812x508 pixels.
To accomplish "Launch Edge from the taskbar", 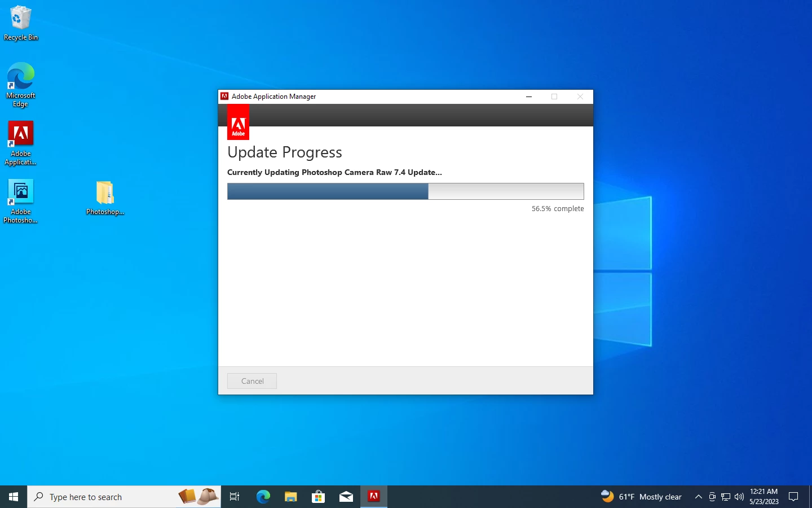I will [x=263, y=497].
